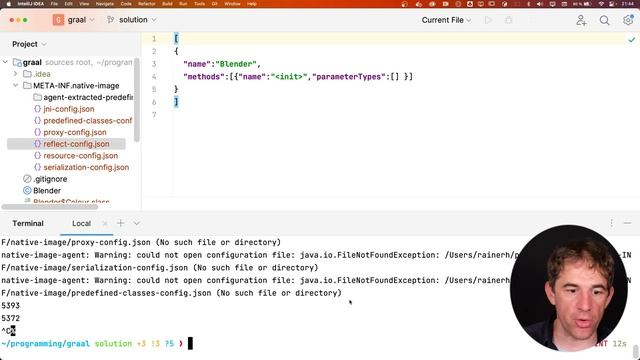Click the project tree horizontal scrollbar
640x360 pixels.
50,207
